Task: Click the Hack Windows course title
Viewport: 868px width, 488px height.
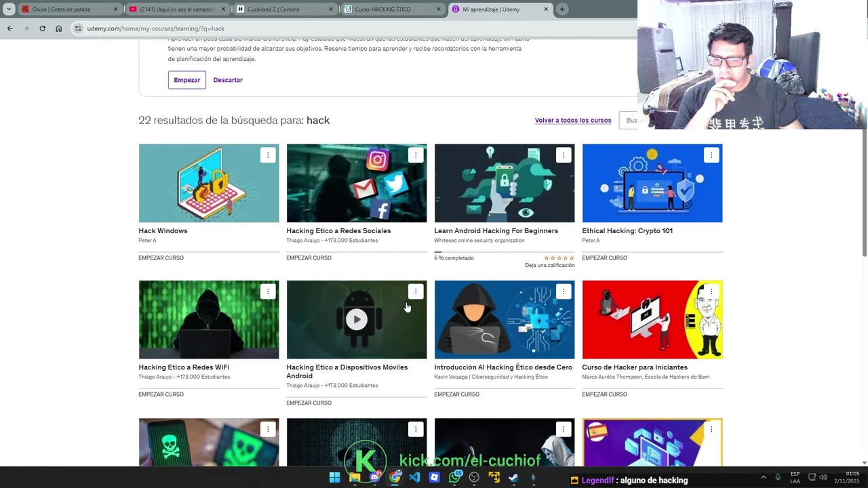Action: [163, 230]
